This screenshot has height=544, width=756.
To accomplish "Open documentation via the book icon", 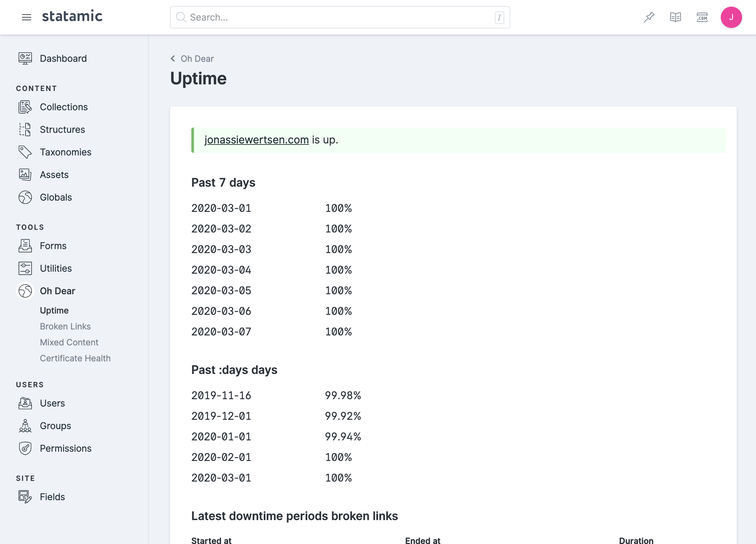I will [x=675, y=17].
